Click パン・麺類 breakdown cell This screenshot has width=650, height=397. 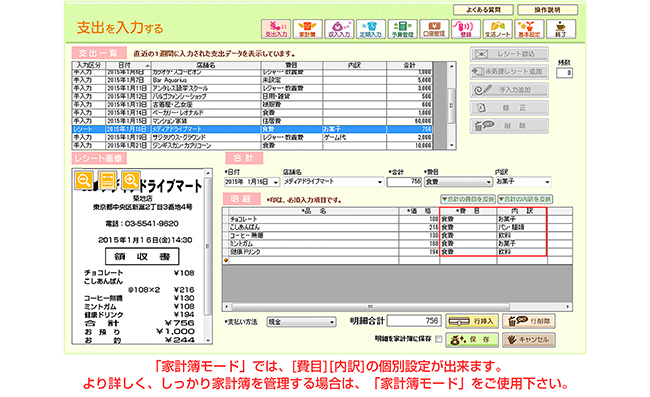(521, 227)
